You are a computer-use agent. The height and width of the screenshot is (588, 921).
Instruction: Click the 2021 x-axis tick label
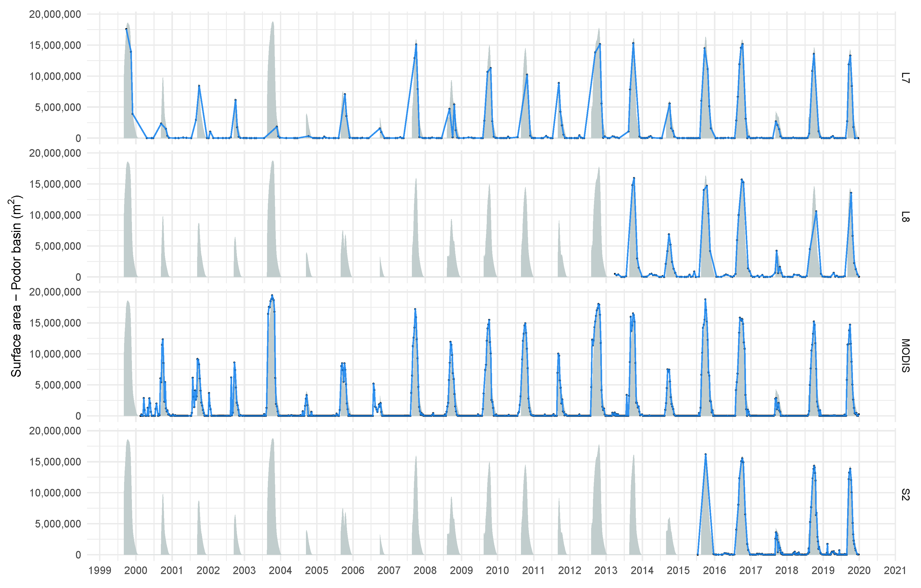pyautogui.click(x=895, y=570)
